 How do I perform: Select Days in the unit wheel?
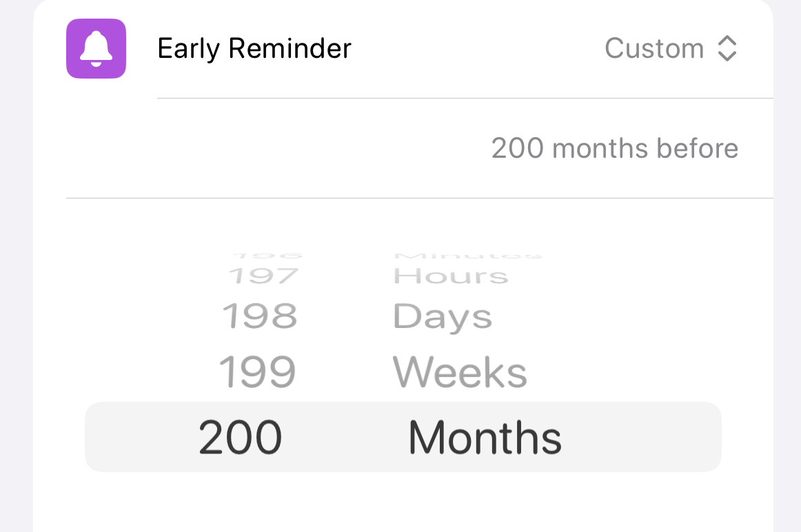coord(443,316)
